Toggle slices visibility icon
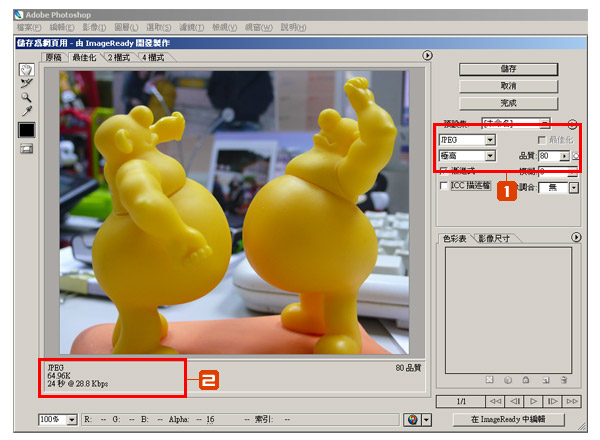600x440 pixels. (x=26, y=149)
